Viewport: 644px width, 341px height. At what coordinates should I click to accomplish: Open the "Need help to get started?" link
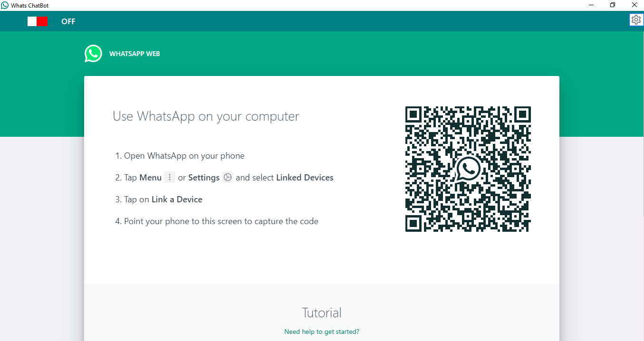[322, 332]
